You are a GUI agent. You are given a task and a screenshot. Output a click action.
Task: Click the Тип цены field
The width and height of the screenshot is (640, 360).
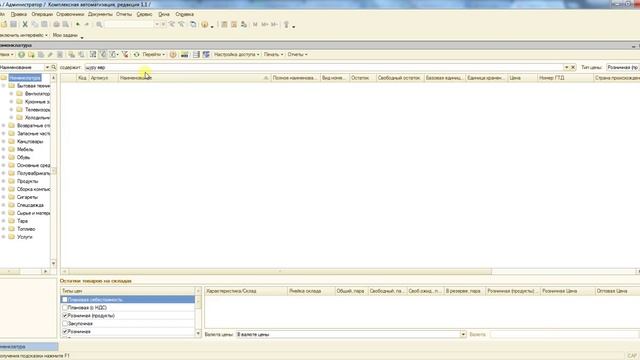tap(623, 67)
